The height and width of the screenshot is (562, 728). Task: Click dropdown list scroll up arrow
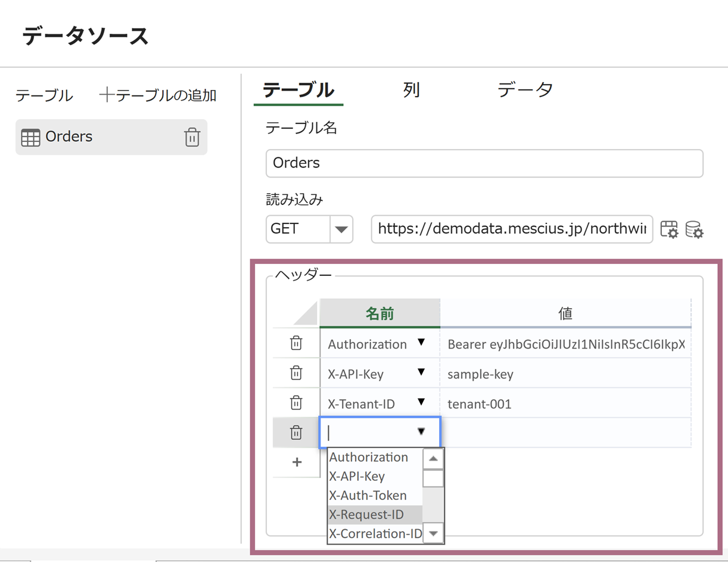click(433, 459)
